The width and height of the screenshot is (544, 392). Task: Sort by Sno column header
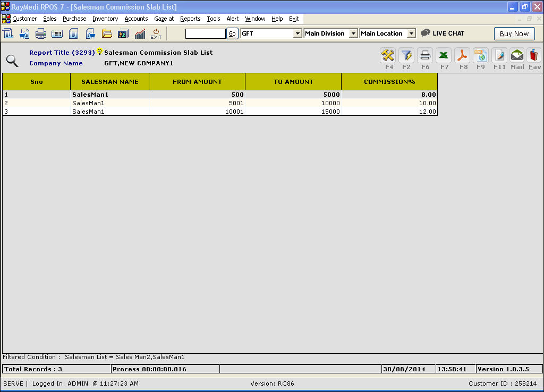tap(37, 82)
